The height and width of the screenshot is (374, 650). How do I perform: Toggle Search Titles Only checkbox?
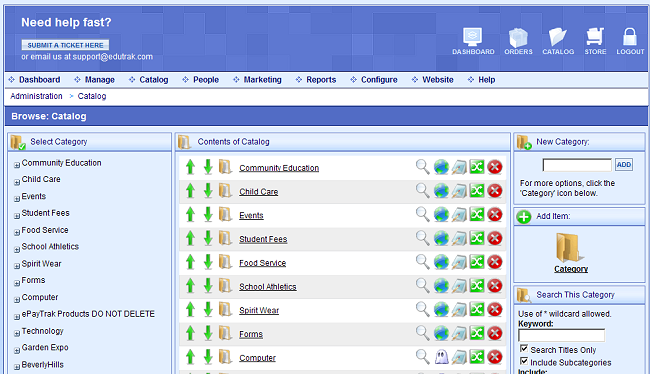tap(524, 348)
